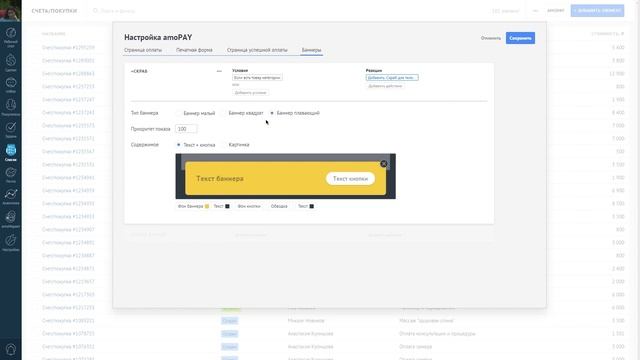This screenshot has height=360, width=640.
Task: Click the Название column header in the list
Action: click(x=53, y=34)
